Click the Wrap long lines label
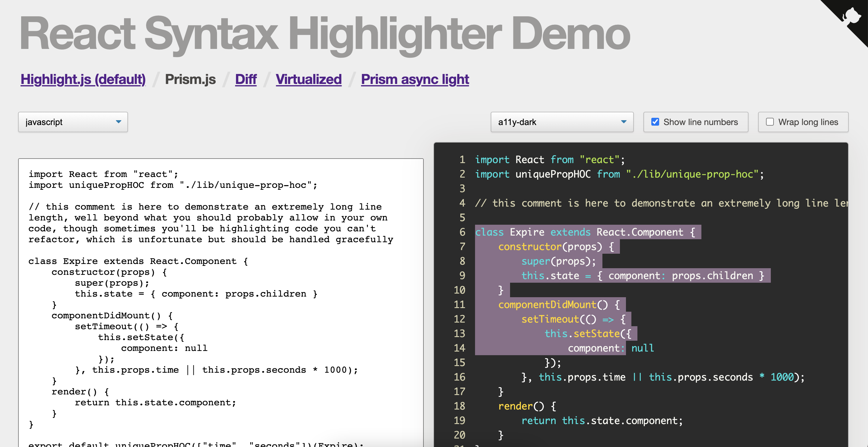868x447 pixels. (x=808, y=122)
